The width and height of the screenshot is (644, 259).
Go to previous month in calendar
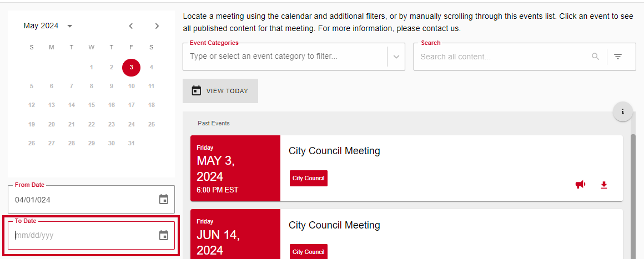pyautogui.click(x=130, y=26)
